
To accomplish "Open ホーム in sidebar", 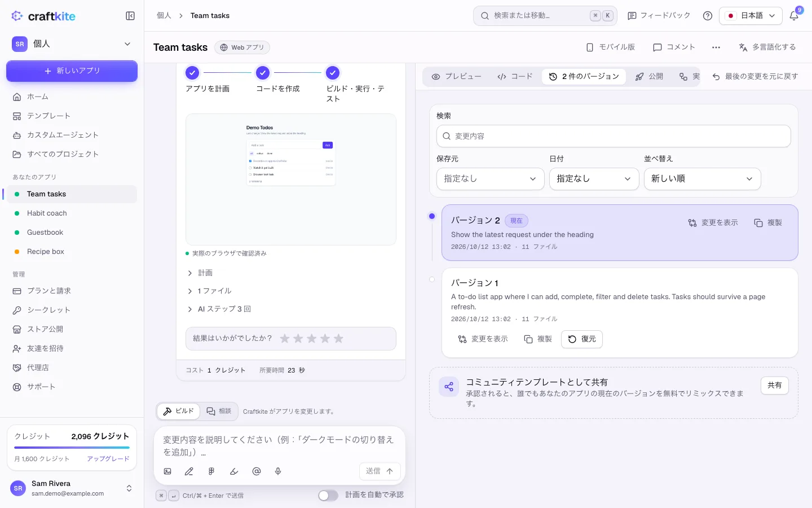I will (72, 97).
